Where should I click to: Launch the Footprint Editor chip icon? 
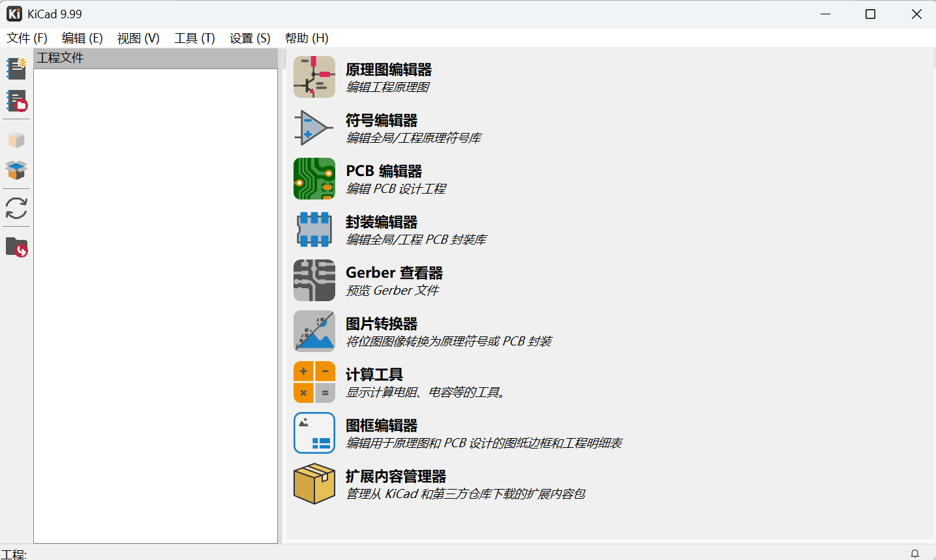[314, 229]
